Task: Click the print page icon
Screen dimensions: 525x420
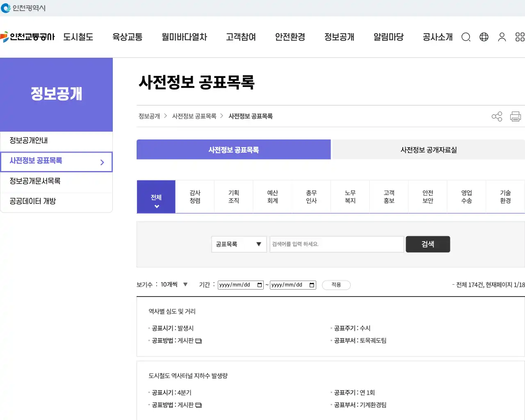Action: [516, 116]
